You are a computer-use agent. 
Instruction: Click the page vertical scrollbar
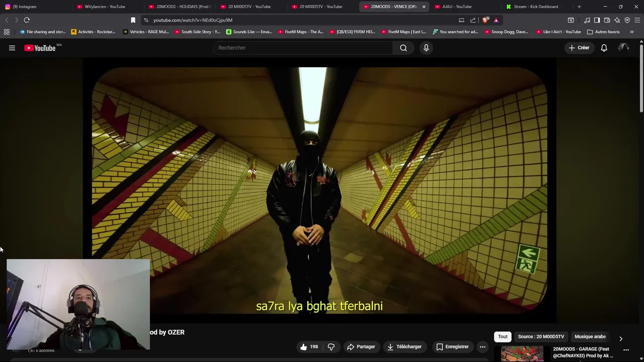[x=641, y=78]
